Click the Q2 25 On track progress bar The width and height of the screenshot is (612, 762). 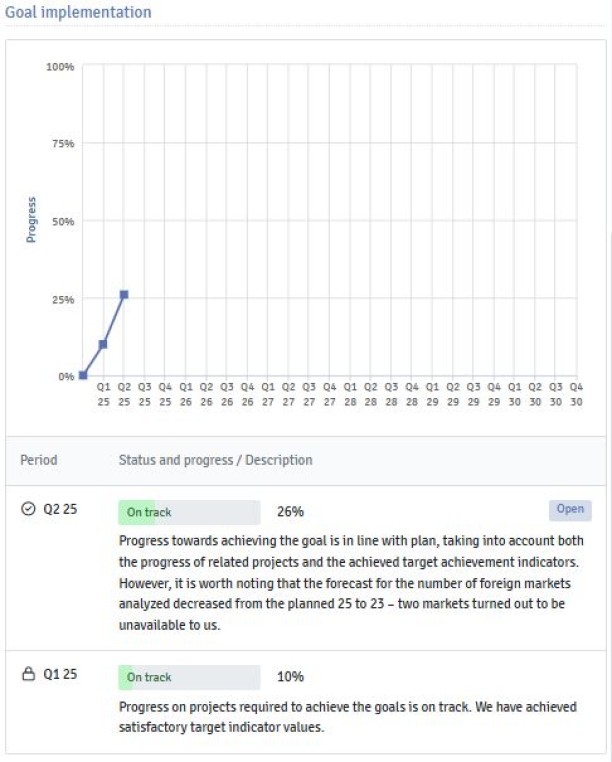(189, 512)
